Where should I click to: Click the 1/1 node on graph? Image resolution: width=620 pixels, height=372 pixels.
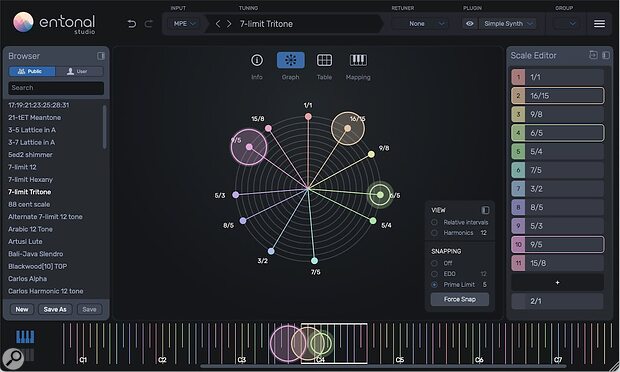tap(308, 116)
